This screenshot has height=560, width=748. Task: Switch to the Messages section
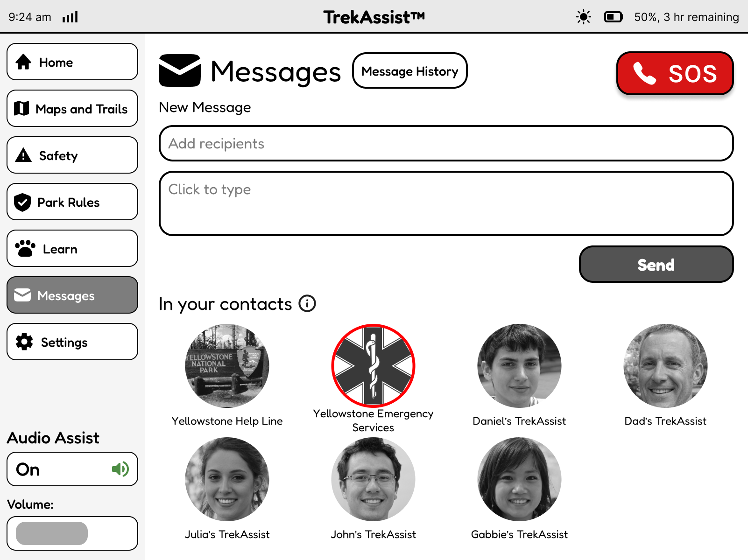click(x=72, y=295)
